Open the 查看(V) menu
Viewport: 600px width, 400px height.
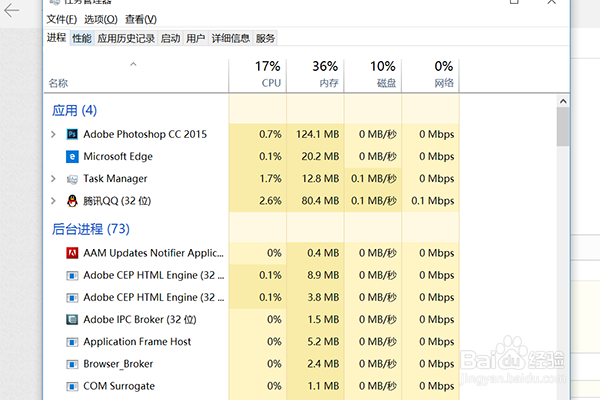coord(141,20)
